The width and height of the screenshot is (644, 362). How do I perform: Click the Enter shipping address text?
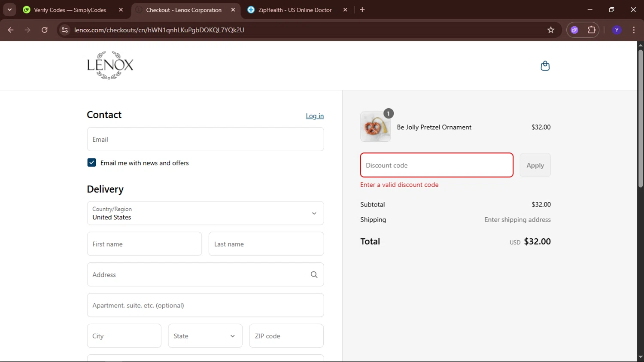pyautogui.click(x=517, y=219)
